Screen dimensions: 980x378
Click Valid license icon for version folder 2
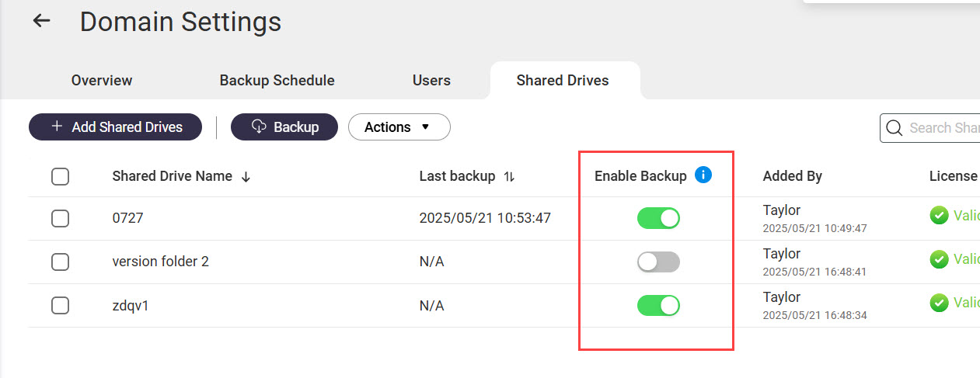(x=939, y=259)
